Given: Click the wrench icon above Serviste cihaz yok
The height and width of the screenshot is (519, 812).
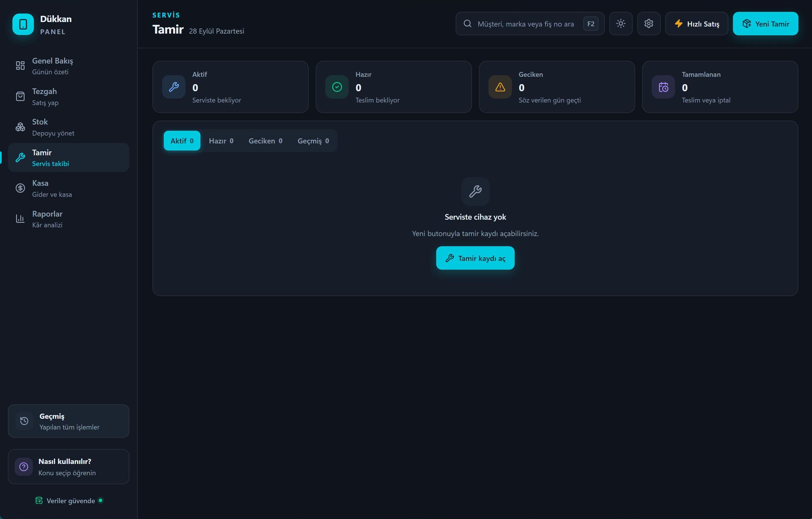Looking at the screenshot, I should [x=475, y=191].
